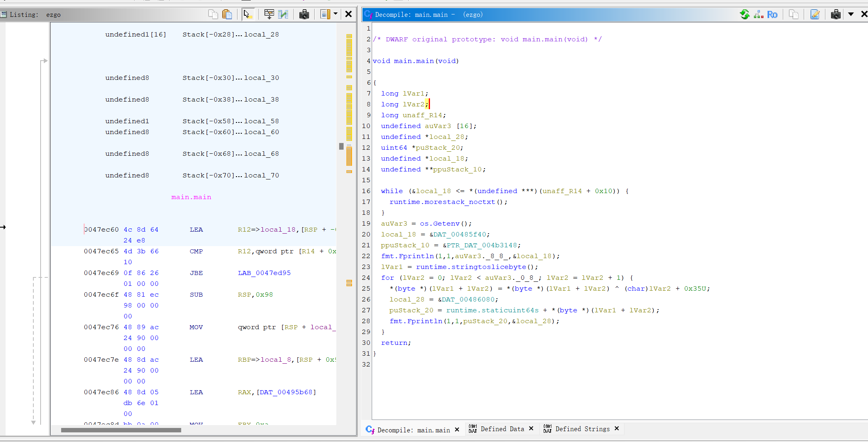Take a snapshot of the Decompile view
Viewport: 868px width, 442px height.
coord(836,14)
